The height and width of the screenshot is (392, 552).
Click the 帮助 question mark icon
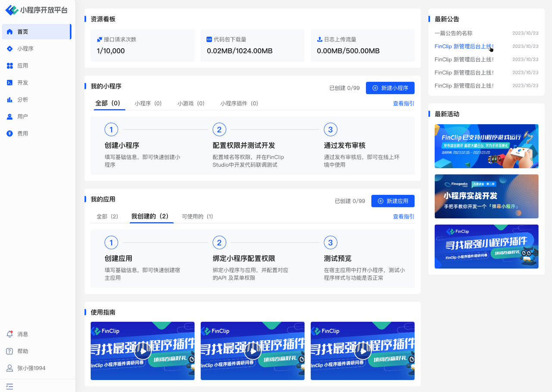point(10,351)
